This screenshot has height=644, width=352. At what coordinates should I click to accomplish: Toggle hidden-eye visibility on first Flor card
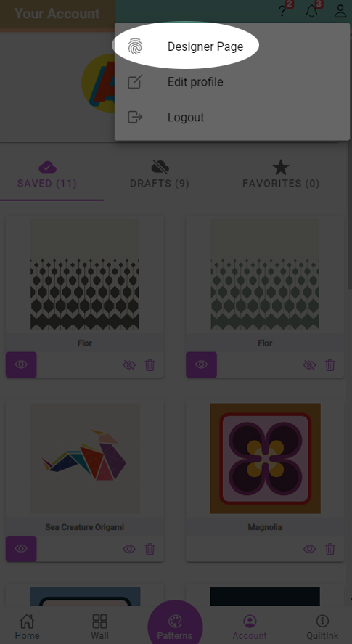click(129, 364)
